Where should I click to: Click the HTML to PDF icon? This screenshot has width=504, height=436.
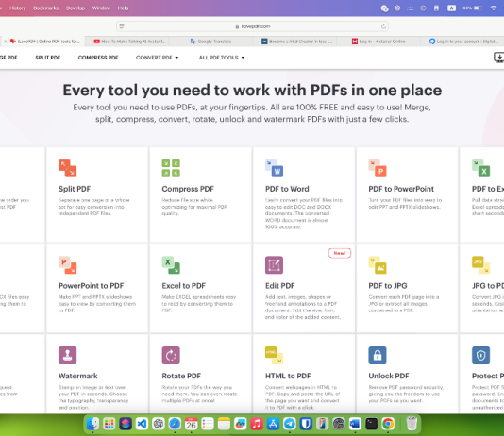(x=274, y=355)
